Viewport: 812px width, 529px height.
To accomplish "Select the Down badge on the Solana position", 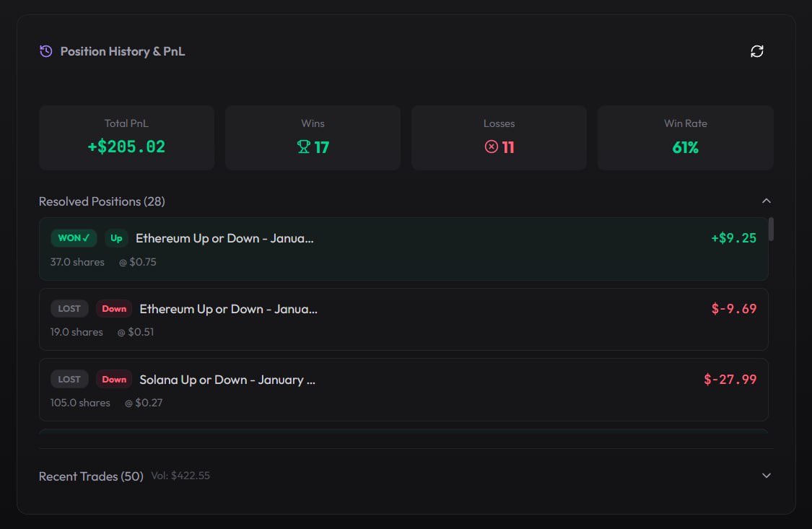I will click(113, 379).
